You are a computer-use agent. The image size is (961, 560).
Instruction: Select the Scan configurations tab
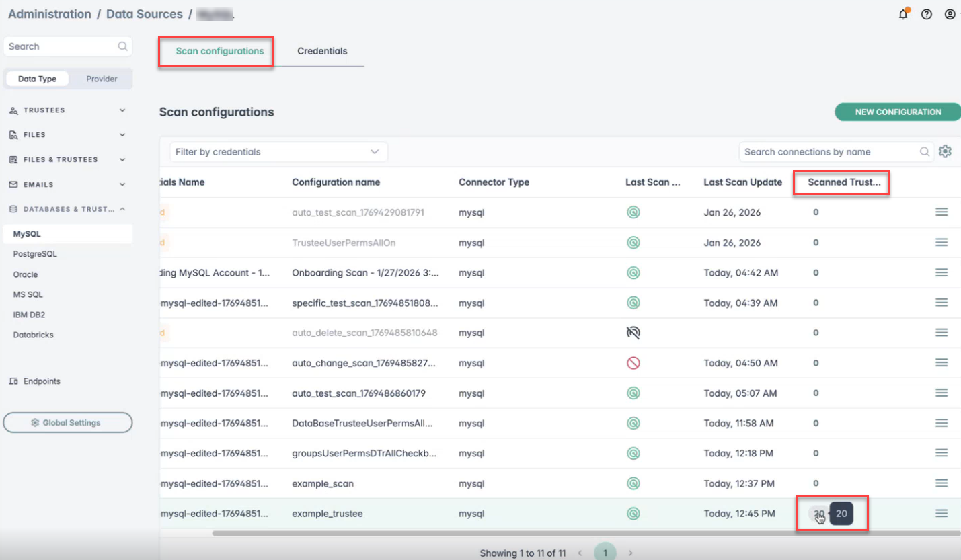tap(219, 51)
